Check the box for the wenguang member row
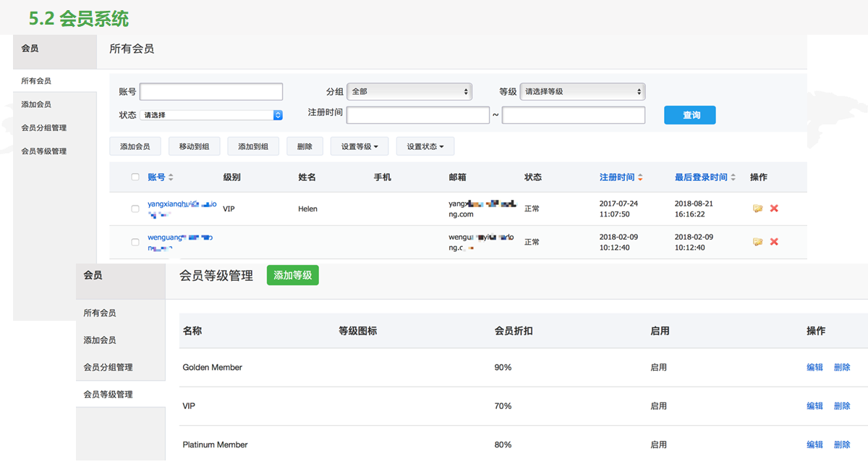This screenshot has height=467, width=868. coord(135,243)
